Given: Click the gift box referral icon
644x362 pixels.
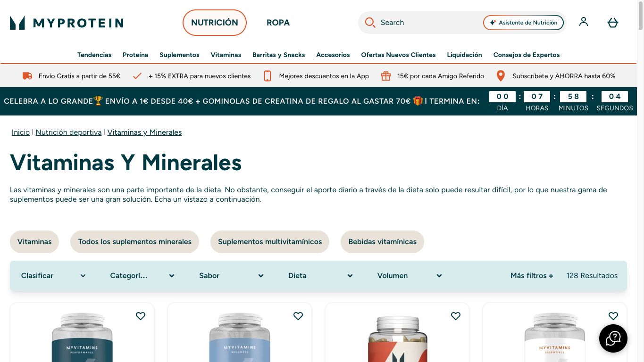Looking at the screenshot, I should pos(386,76).
